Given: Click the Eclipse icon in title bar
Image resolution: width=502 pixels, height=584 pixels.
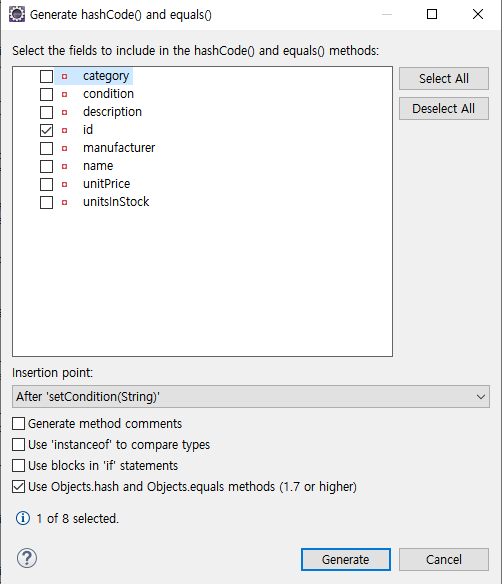Looking at the screenshot, I should 17,15.
